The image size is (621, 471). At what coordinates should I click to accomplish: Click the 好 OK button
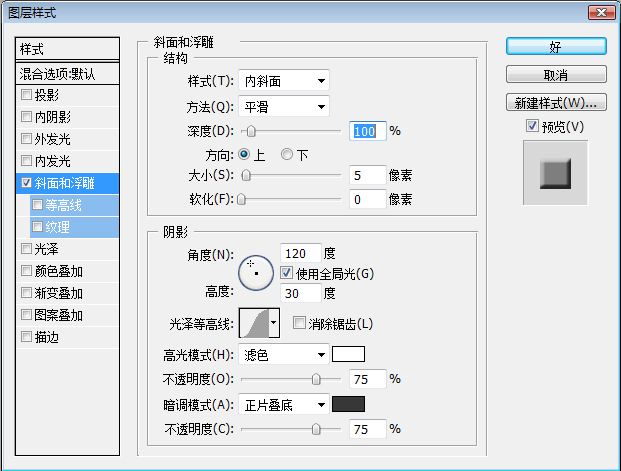click(556, 47)
